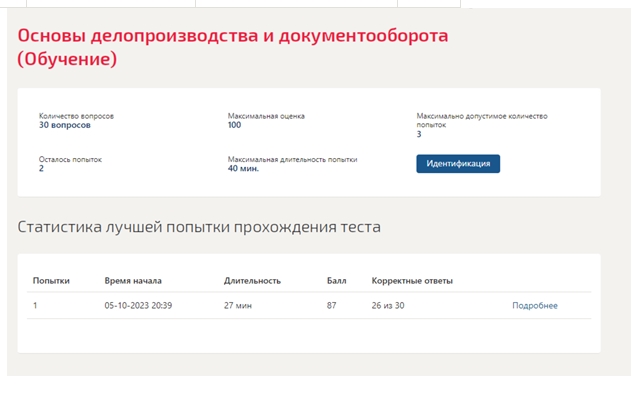Click the page title Основы делопроизводства и документооборота

pos(233,36)
